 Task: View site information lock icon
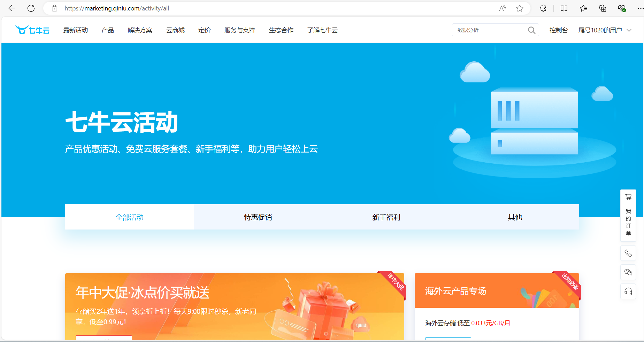pos(54,8)
